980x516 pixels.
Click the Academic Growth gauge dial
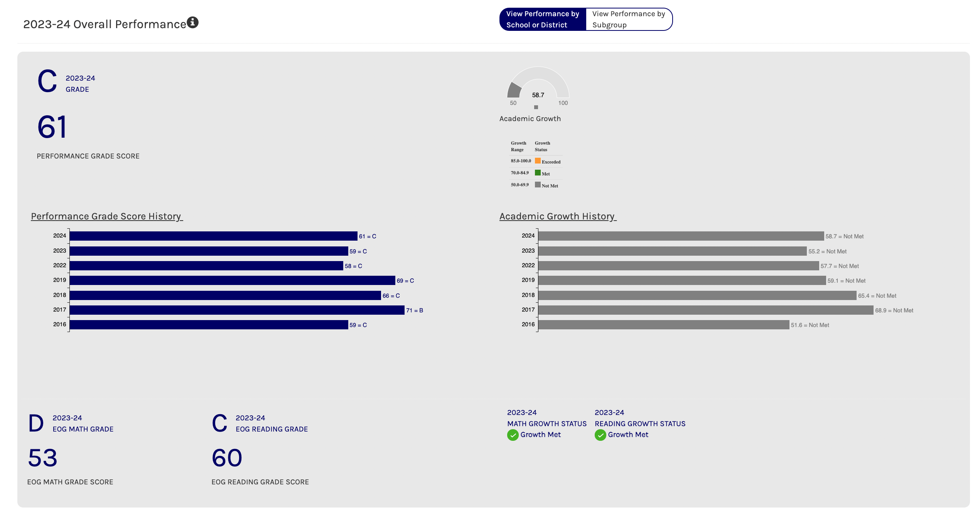(x=538, y=83)
